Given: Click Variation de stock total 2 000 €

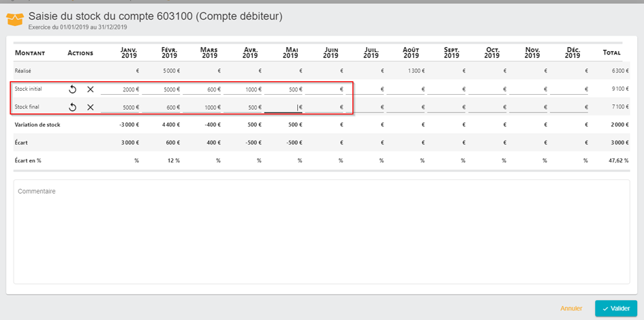Looking at the screenshot, I should [620, 125].
